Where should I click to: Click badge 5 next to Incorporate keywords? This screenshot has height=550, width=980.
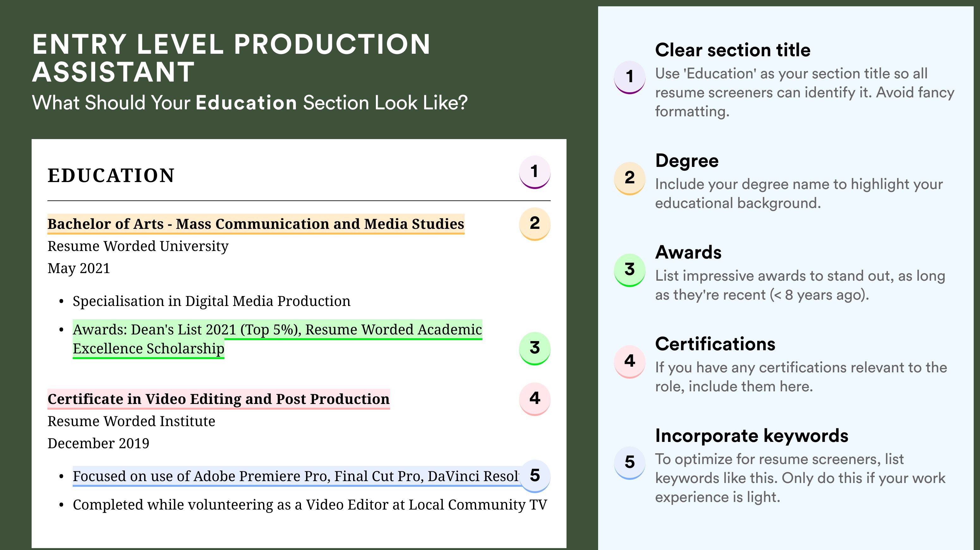tap(629, 462)
